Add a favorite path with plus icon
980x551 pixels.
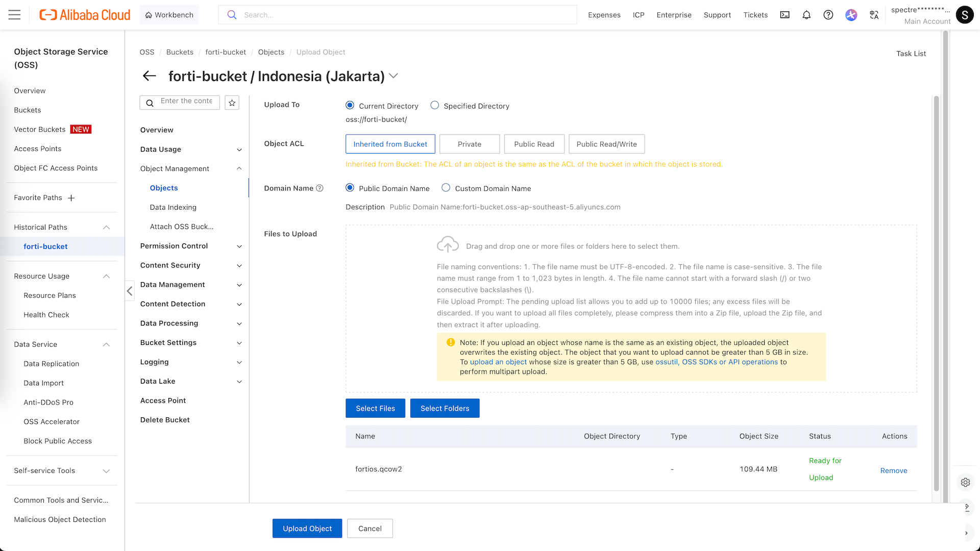[x=71, y=198]
